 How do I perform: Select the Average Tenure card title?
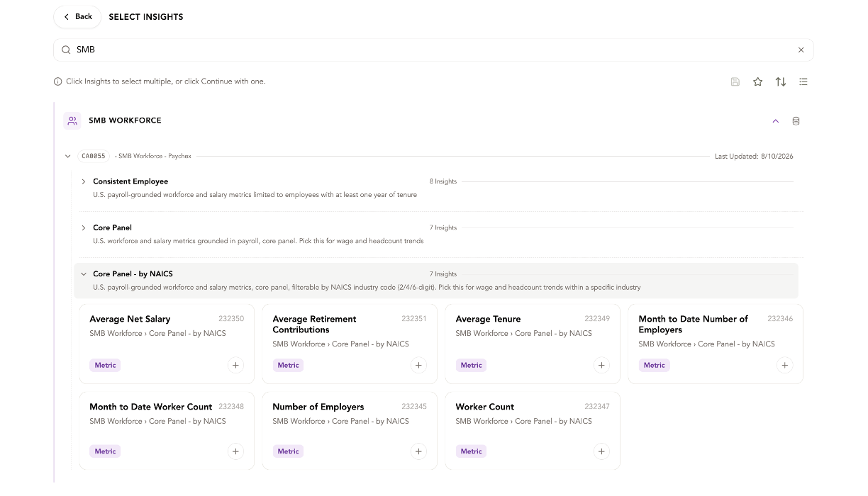pyautogui.click(x=488, y=319)
